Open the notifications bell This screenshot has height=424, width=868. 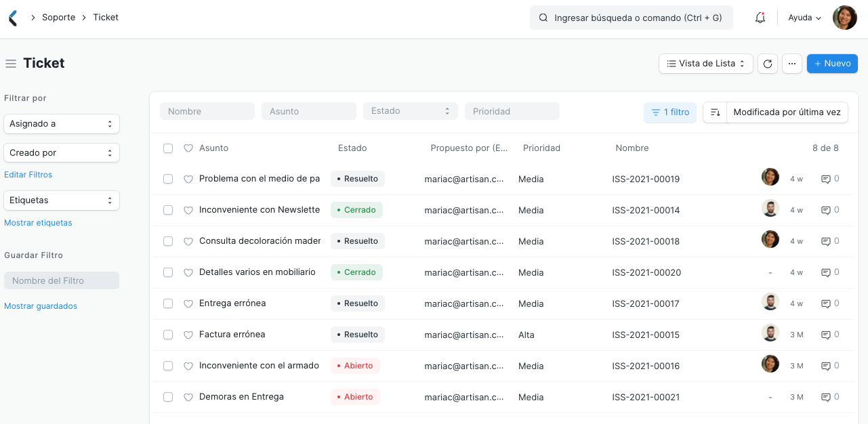[760, 18]
